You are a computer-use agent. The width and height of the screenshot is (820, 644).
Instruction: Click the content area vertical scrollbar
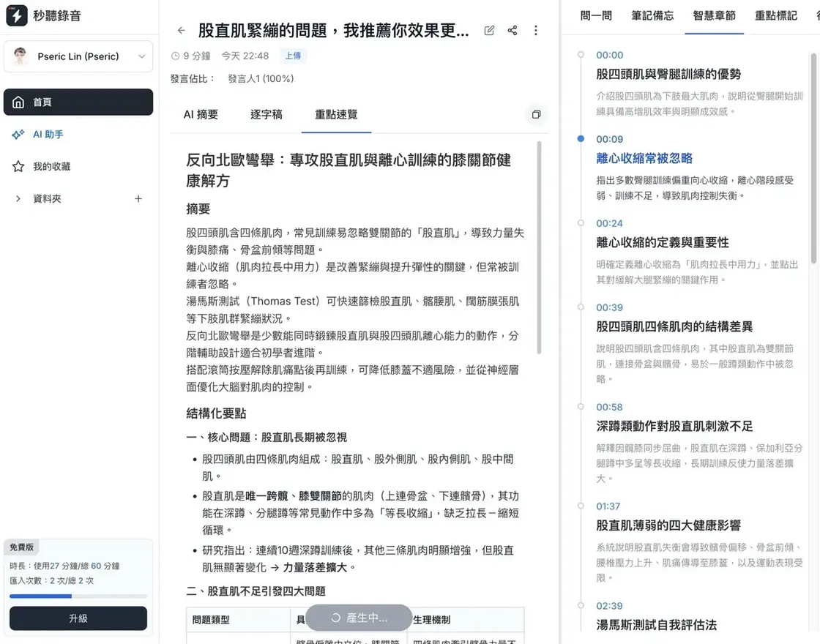click(x=539, y=248)
